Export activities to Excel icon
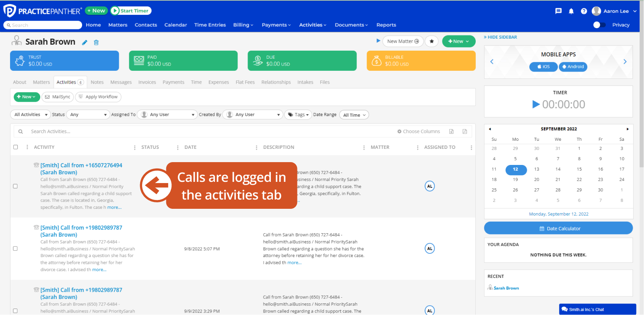This screenshot has height=315, width=644. tap(452, 132)
